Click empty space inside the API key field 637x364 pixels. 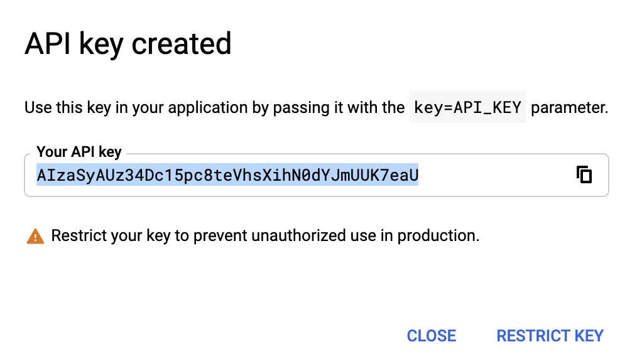coord(496,175)
